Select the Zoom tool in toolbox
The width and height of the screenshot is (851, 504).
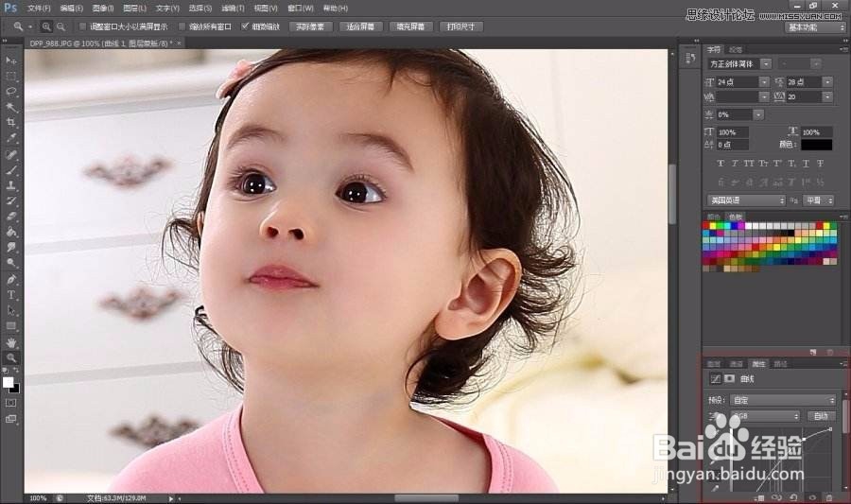[x=10, y=358]
